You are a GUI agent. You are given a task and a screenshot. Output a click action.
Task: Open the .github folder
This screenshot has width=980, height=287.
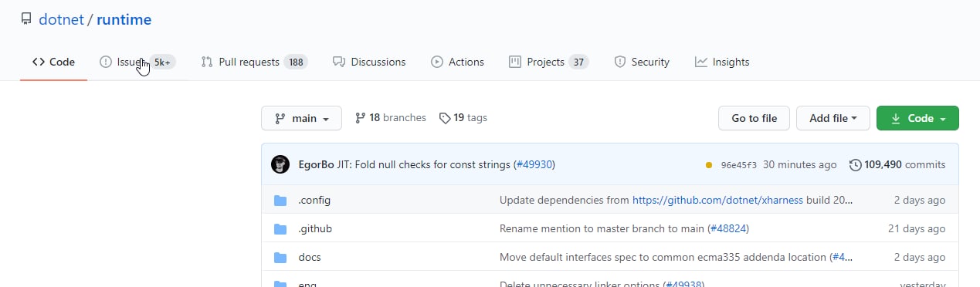315,228
